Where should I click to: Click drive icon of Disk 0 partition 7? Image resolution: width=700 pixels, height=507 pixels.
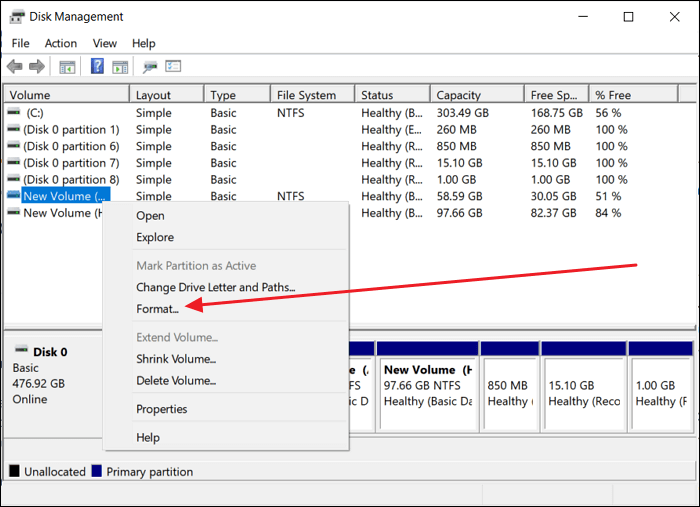(14, 162)
